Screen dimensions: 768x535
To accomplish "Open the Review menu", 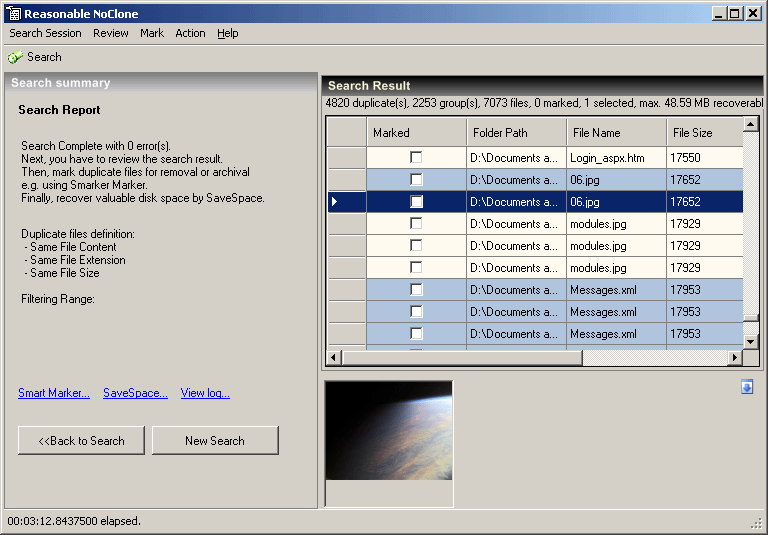I will [x=110, y=33].
